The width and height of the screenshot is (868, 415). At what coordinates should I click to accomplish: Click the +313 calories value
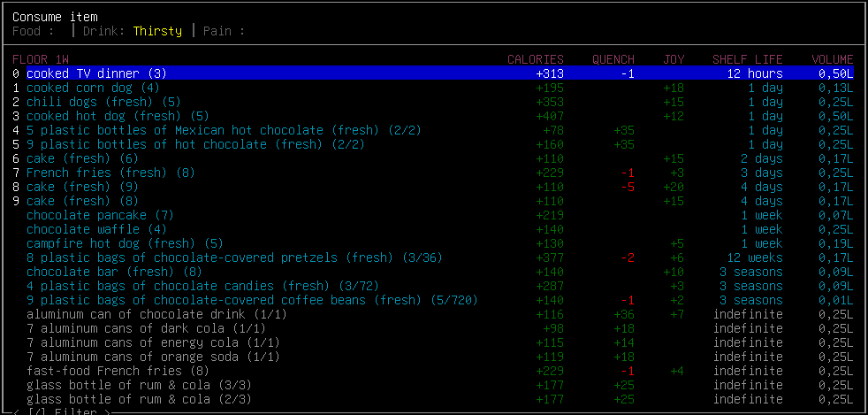tap(550, 73)
